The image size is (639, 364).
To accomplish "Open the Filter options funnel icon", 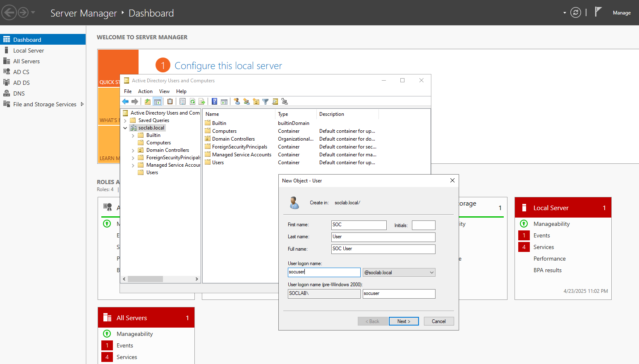I will [266, 101].
